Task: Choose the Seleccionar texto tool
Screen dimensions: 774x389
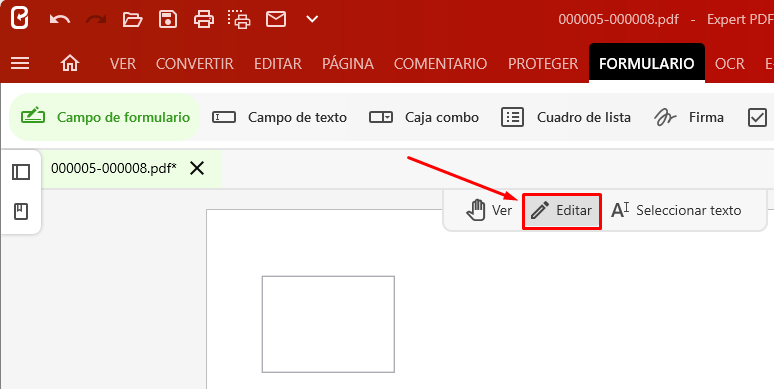Action: 676,210
